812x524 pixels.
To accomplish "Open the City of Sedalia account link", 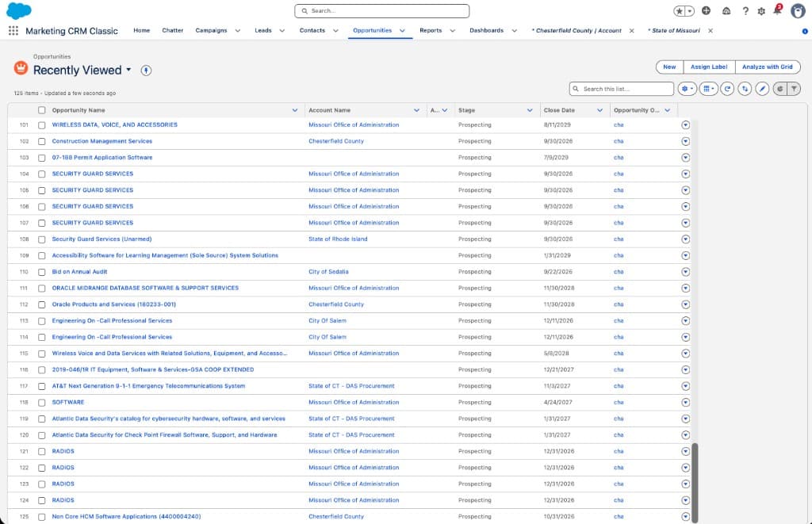I will point(328,272).
